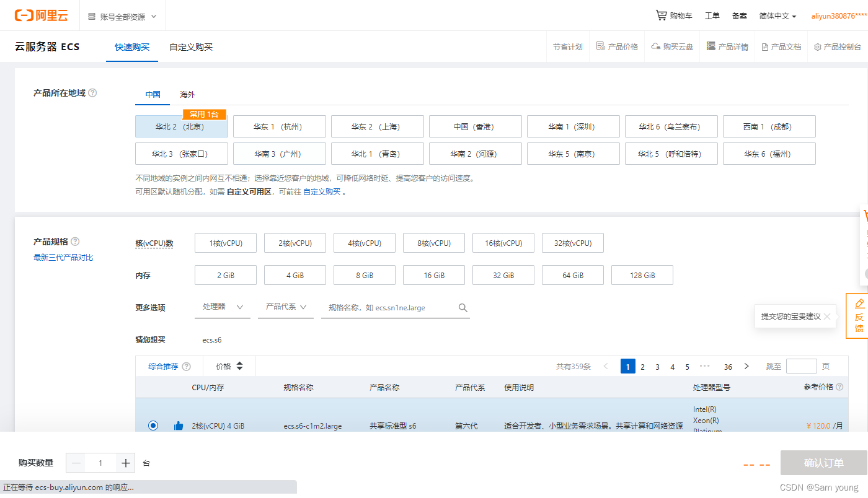
Task: Choose 1核(vCPU) option
Action: [226, 243]
